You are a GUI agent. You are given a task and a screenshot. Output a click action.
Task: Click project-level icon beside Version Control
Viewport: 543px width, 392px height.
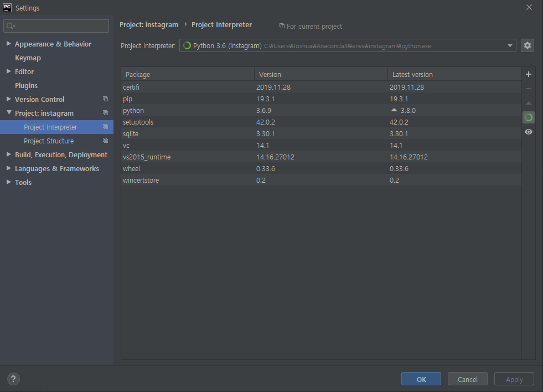click(x=105, y=99)
